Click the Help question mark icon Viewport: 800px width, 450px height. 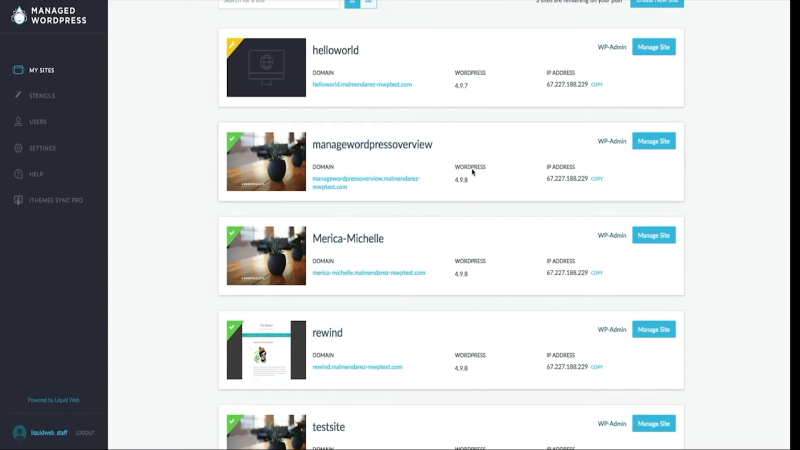(x=18, y=174)
